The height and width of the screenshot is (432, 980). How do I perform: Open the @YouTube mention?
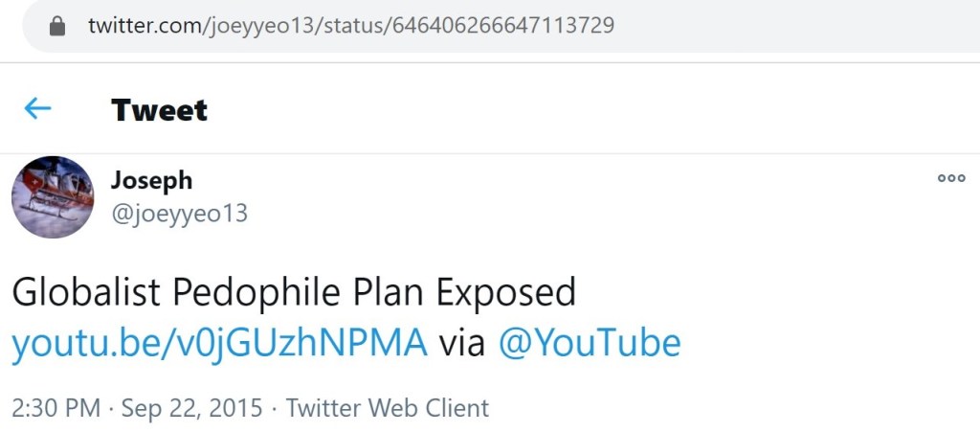pyautogui.click(x=589, y=342)
